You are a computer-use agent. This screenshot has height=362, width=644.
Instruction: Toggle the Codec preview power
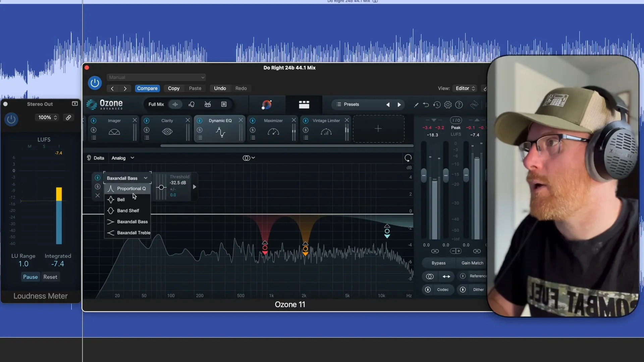coord(428,290)
